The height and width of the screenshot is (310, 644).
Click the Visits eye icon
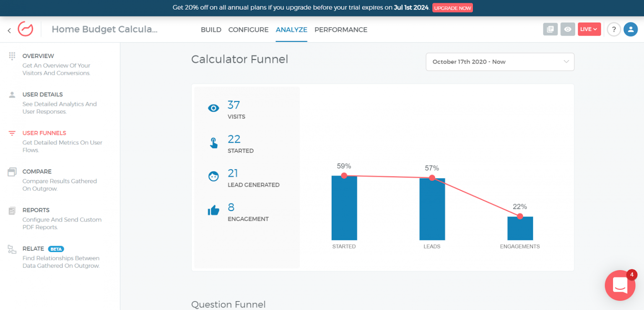(x=213, y=108)
